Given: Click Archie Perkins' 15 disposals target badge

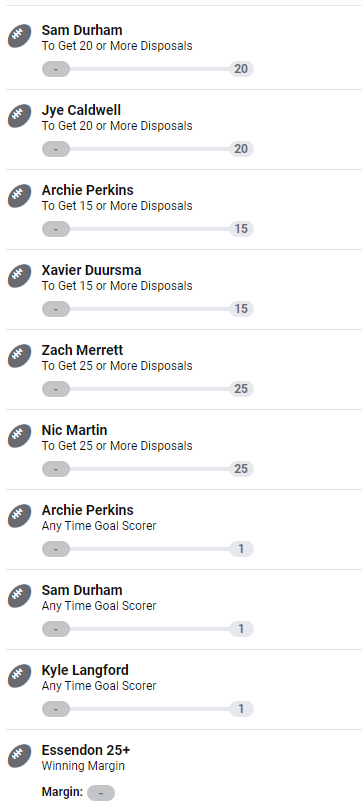Looking at the screenshot, I should point(241,229).
